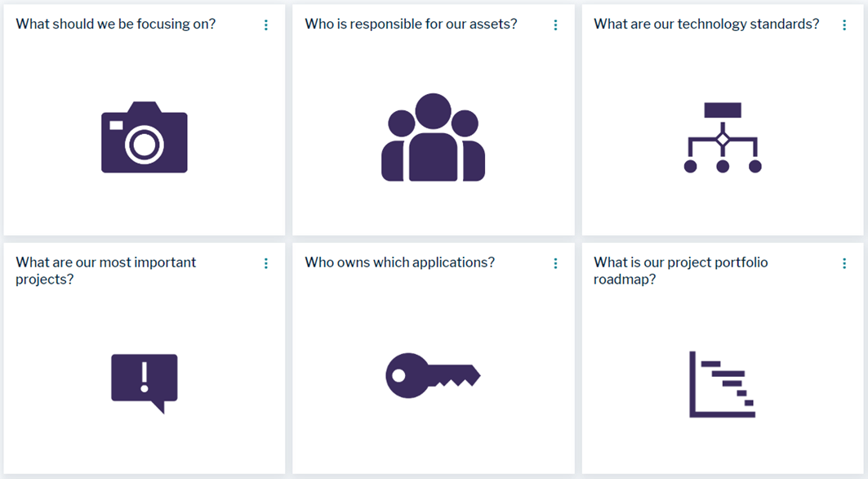Click the camera icon in focus card
The image size is (868, 479).
(x=145, y=137)
